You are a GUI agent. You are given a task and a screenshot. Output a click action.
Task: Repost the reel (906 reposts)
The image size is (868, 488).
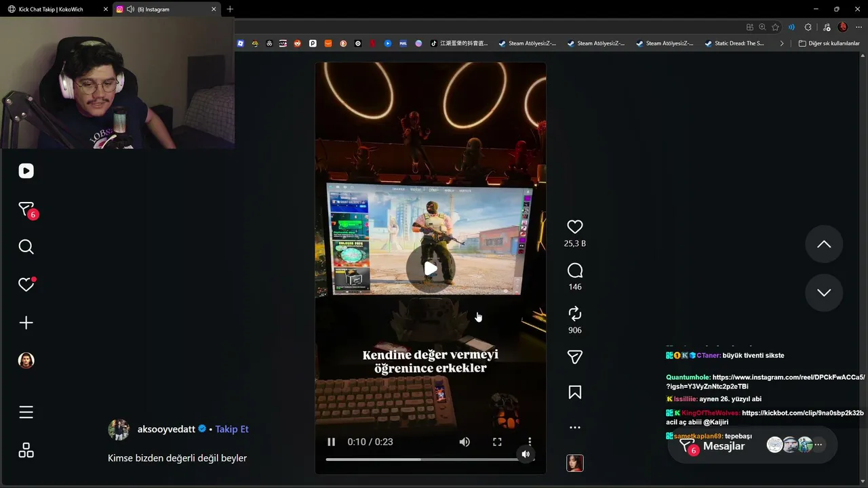tap(575, 314)
